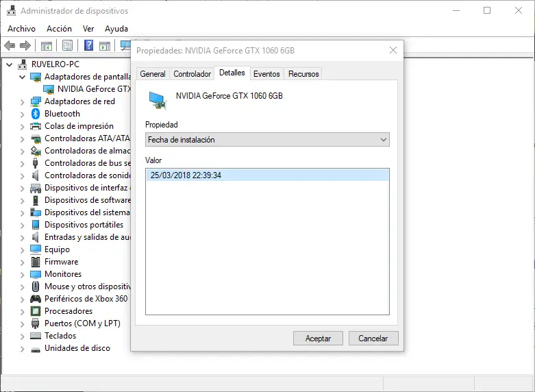Click the Teclados keyboard icon

click(36, 336)
